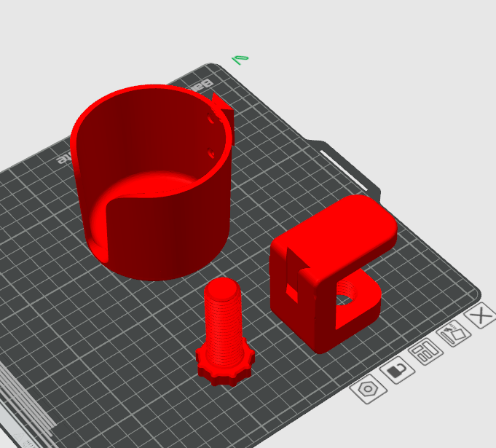Select the threaded bolt shaft model
496x448 pixels.
[223, 323]
